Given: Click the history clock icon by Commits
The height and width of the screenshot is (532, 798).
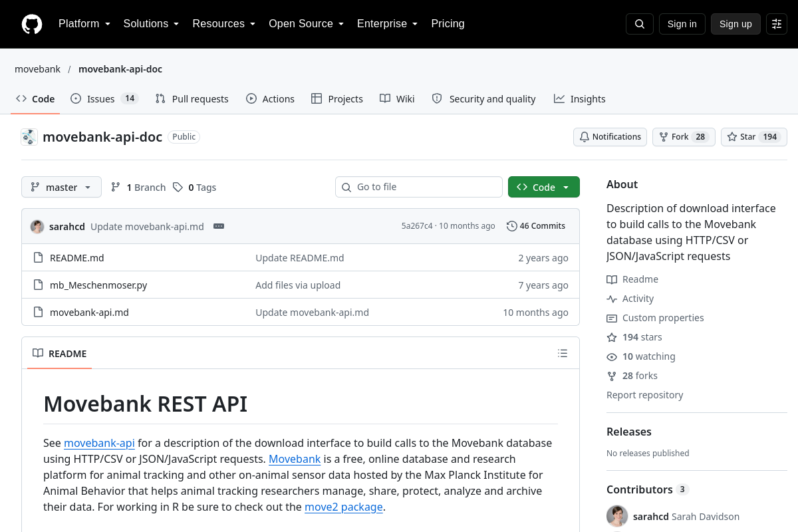Looking at the screenshot, I should [511, 226].
